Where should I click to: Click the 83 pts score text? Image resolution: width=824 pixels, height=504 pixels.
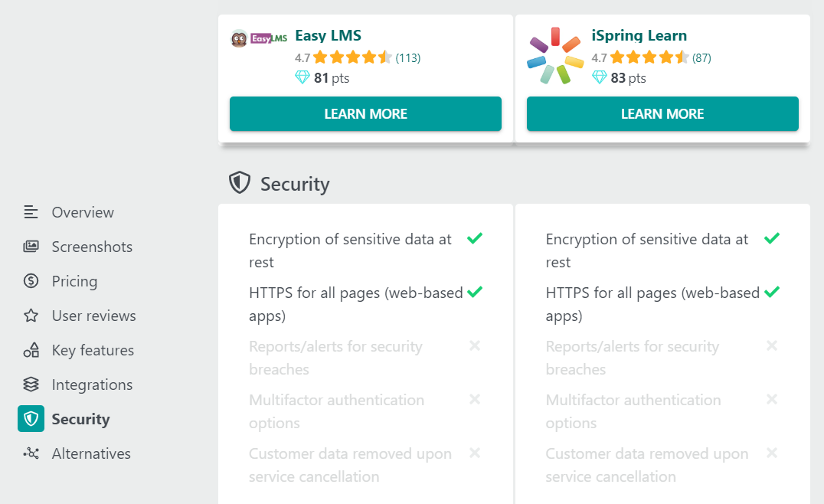[629, 78]
